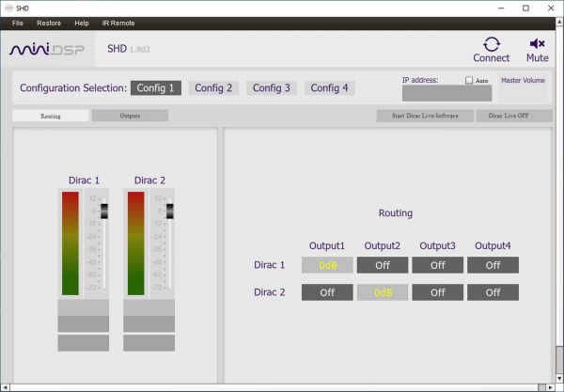Open the IR Remote menu

118,23
